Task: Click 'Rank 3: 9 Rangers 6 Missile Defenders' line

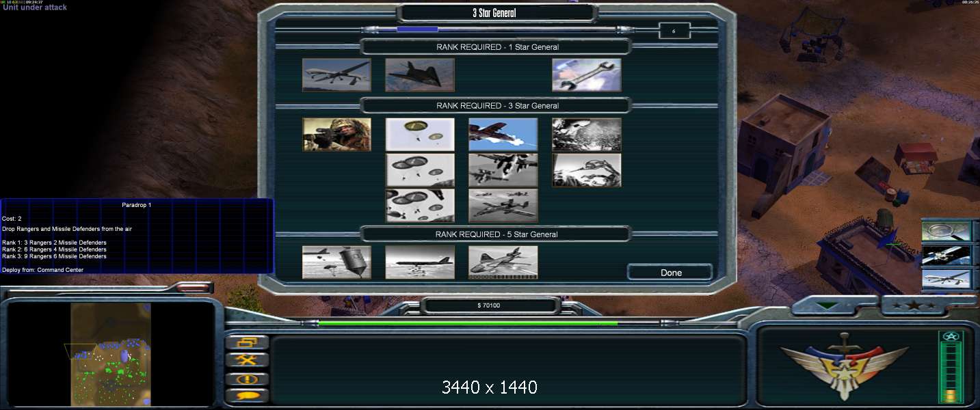Action: (x=54, y=256)
